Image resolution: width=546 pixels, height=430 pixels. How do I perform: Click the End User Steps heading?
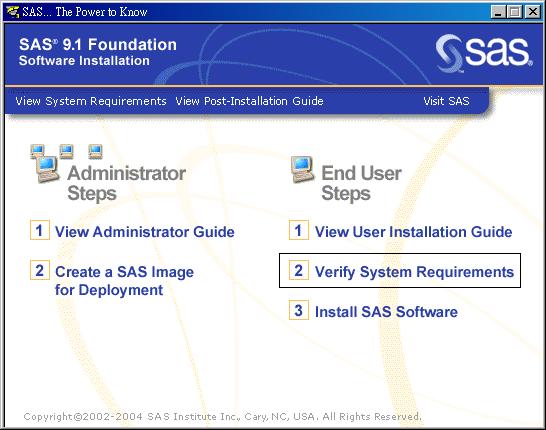coord(361,183)
